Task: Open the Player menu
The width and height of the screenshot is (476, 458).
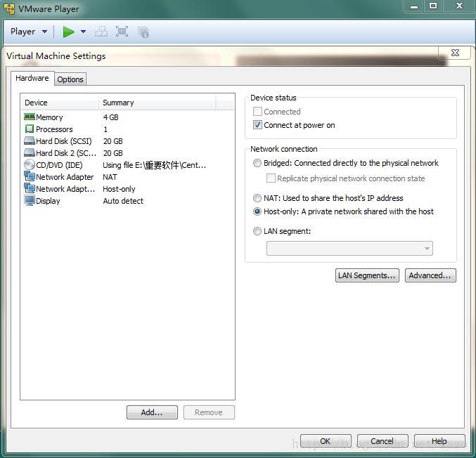Action: pyautogui.click(x=29, y=32)
